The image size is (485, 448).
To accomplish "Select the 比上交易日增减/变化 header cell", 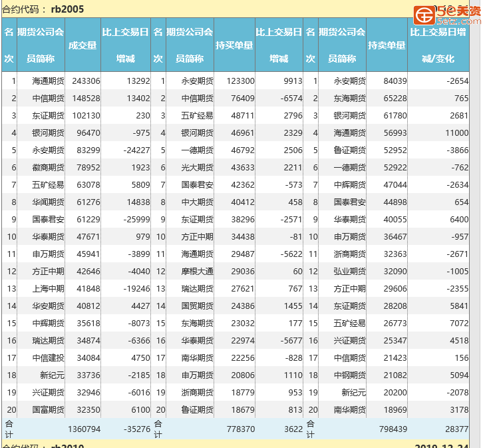I will coord(437,45).
